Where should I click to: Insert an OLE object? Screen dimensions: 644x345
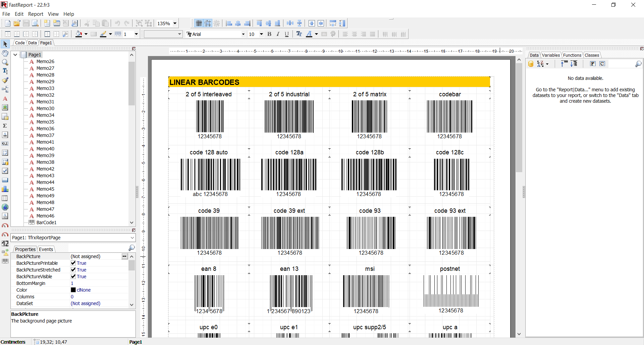(5, 144)
